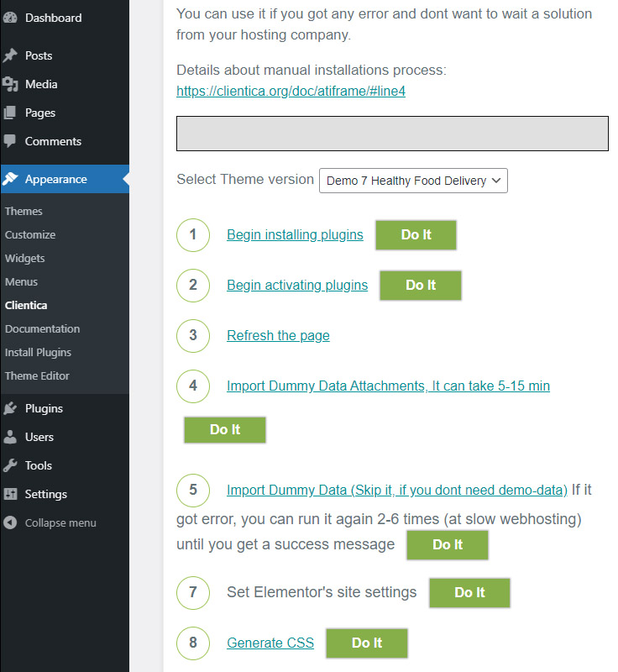Open the Themes submenu item

24,211
